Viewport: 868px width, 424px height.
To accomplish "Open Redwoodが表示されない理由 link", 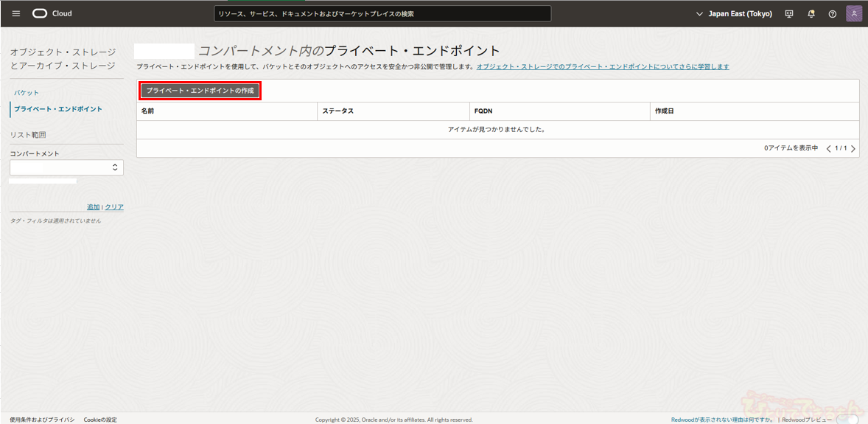I will coord(722,420).
